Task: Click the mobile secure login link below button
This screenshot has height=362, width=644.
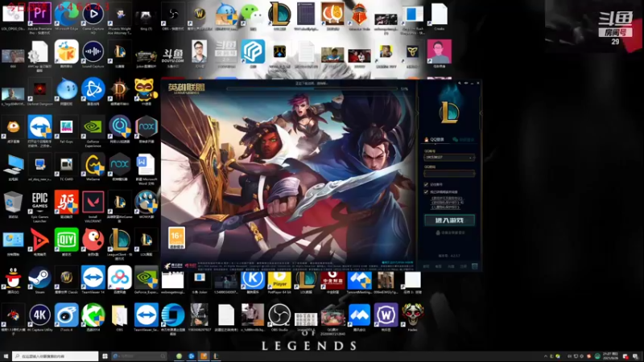Action: click(x=450, y=232)
